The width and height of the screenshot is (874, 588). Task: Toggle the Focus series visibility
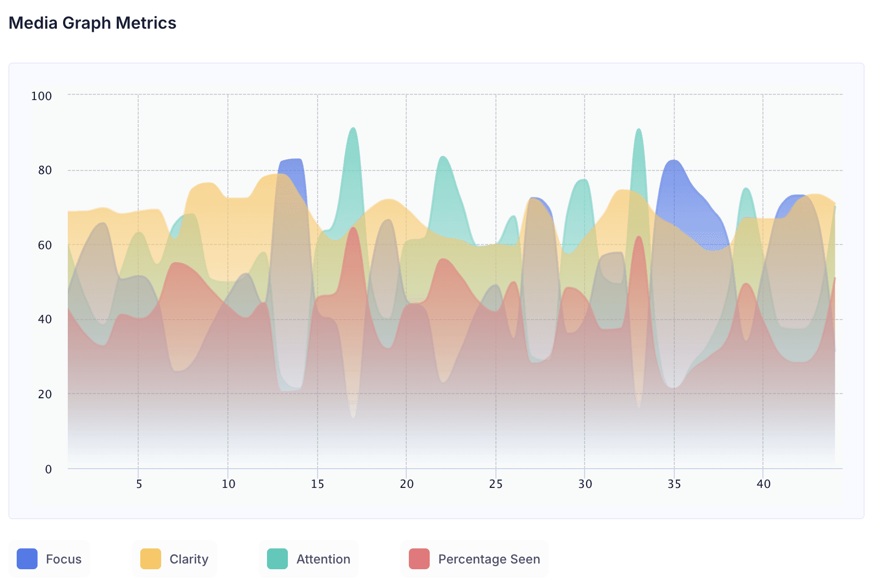pyautogui.click(x=50, y=559)
